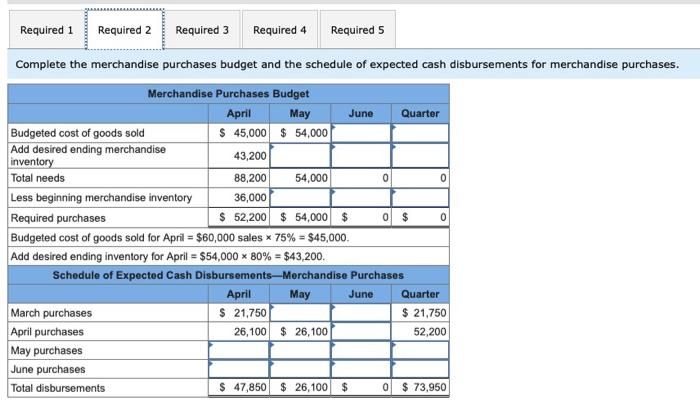Screen dimensions: 700x405
Task: Click the instruction text about merchandise purchases budget
Action: (347, 64)
